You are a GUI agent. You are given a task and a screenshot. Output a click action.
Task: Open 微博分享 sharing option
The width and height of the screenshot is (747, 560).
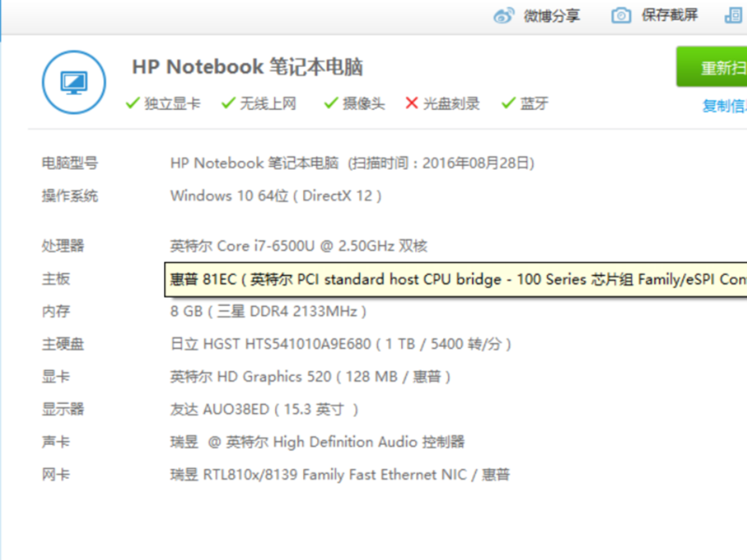point(552,16)
